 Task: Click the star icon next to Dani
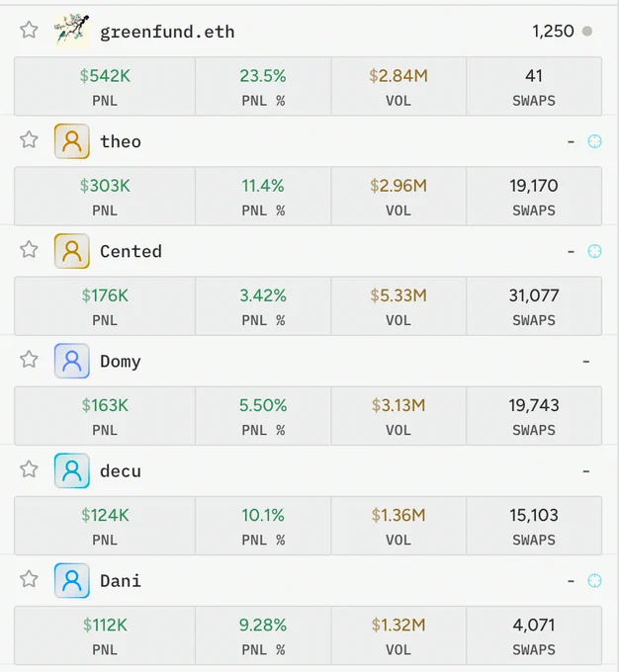[29, 579]
